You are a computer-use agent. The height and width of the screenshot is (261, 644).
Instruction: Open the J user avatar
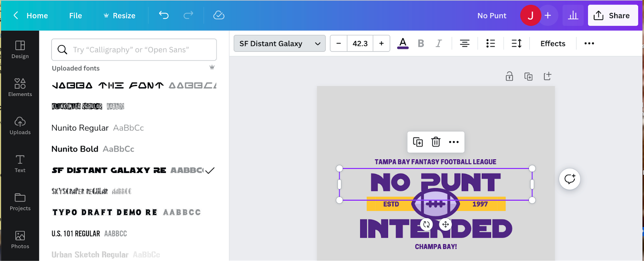tap(530, 15)
